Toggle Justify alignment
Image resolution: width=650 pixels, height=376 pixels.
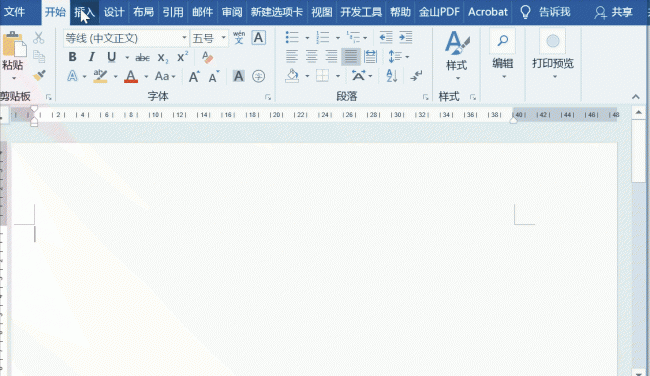(350, 56)
